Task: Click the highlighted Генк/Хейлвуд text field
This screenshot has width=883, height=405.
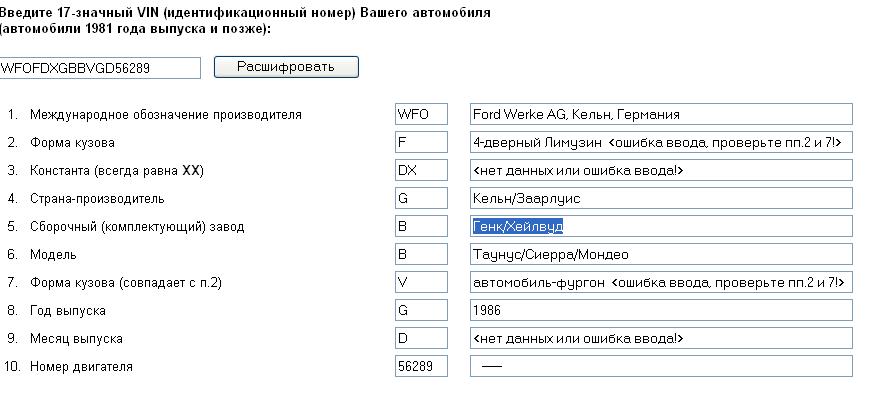Action: (661, 227)
